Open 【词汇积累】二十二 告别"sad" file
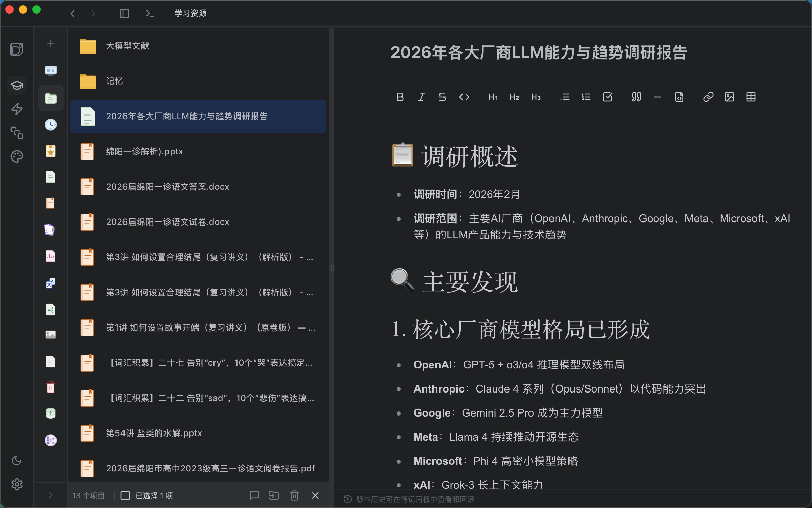The image size is (812, 508). pos(198,398)
